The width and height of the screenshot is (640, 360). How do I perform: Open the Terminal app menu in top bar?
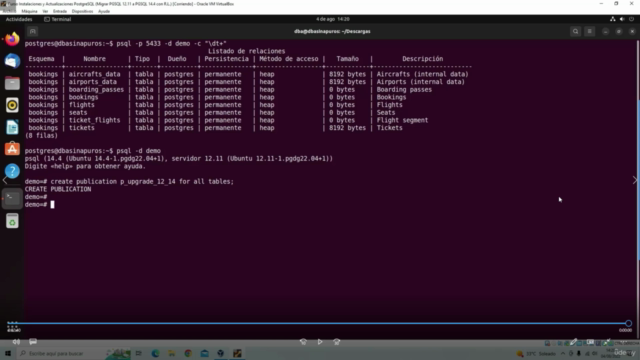[58, 19]
